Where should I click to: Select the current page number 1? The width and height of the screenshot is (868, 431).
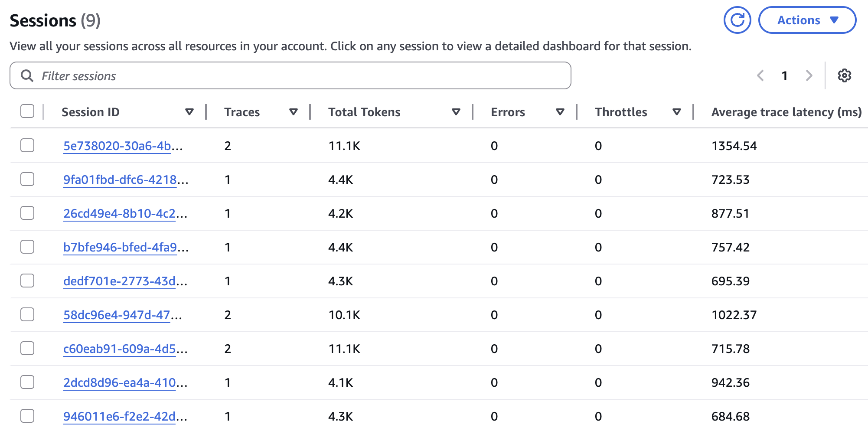pyautogui.click(x=785, y=75)
